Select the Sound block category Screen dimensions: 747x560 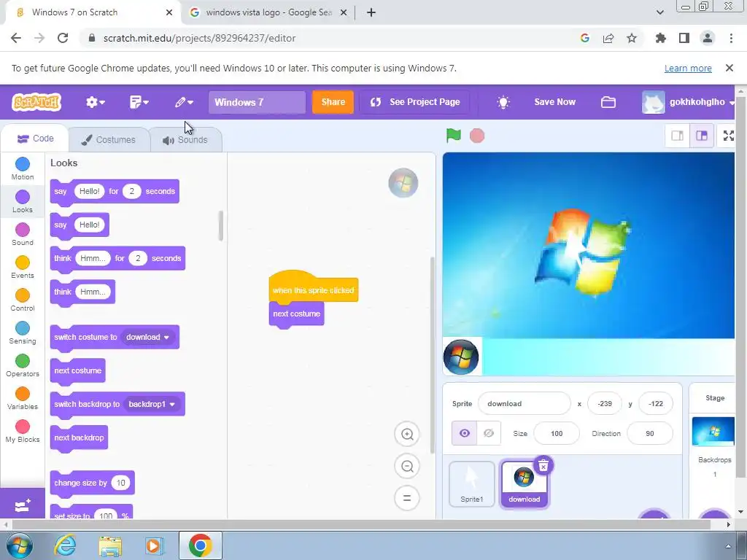point(23,234)
